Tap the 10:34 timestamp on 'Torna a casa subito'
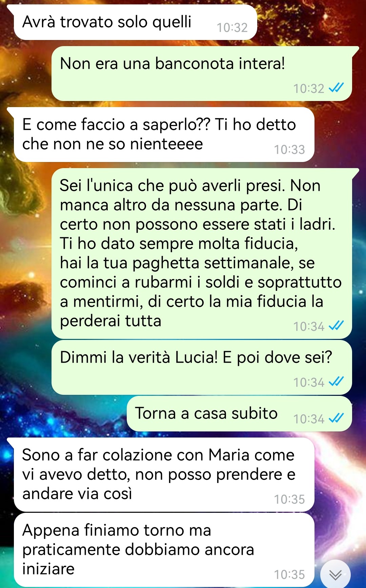This screenshot has width=366, height=588. [x=309, y=419]
